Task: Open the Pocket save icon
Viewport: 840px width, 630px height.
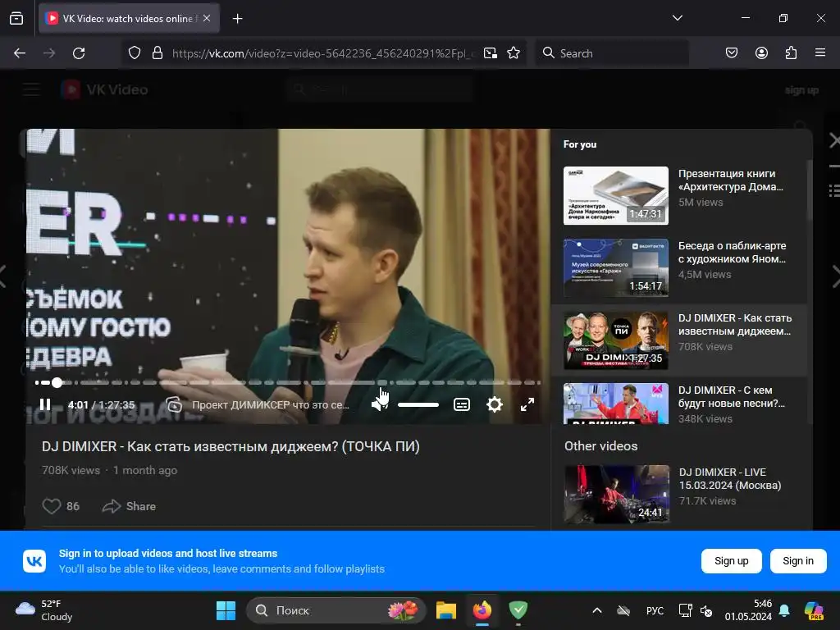Action: click(731, 53)
